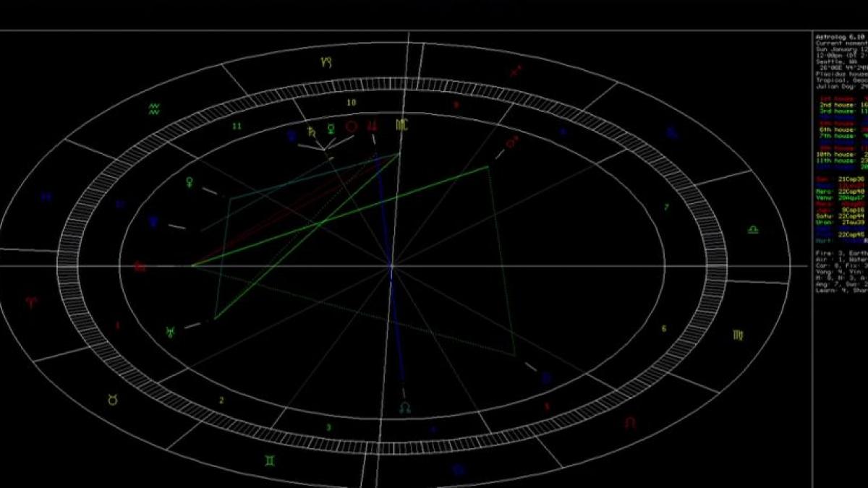The image size is (868, 488).
Task: Select the house 11 number label
Action: pyautogui.click(x=236, y=126)
